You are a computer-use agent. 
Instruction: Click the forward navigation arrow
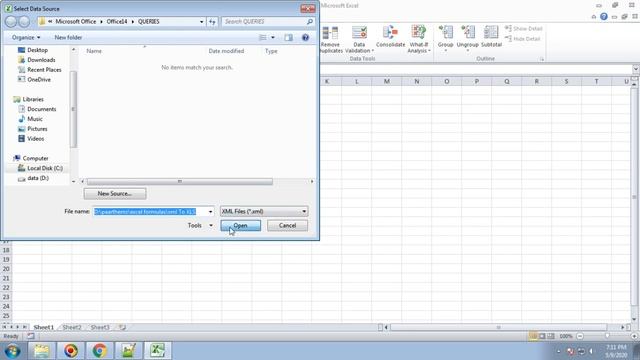coord(24,22)
